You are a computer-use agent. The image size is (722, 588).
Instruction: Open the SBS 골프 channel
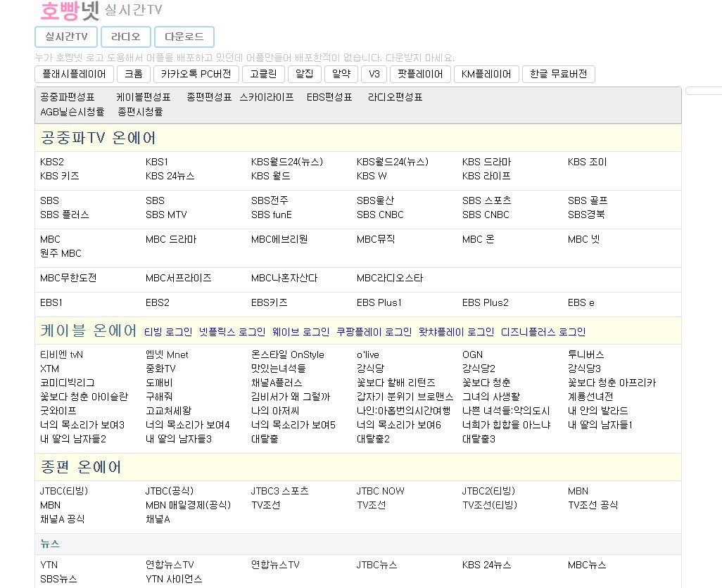coord(588,200)
